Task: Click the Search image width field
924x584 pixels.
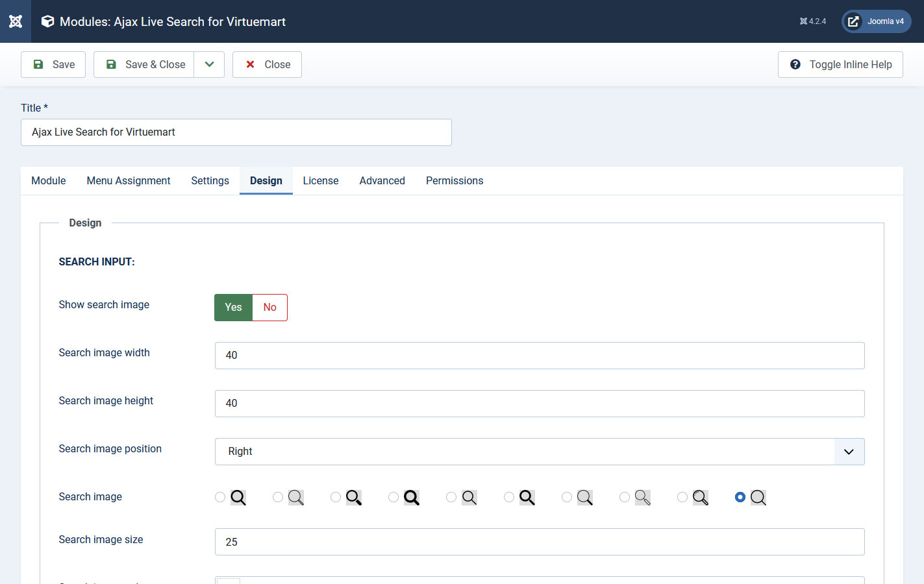Action: pyautogui.click(x=540, y=356)
